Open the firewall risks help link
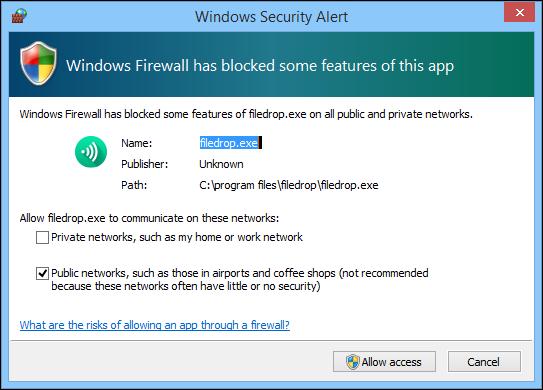 [x=154, y=325]
